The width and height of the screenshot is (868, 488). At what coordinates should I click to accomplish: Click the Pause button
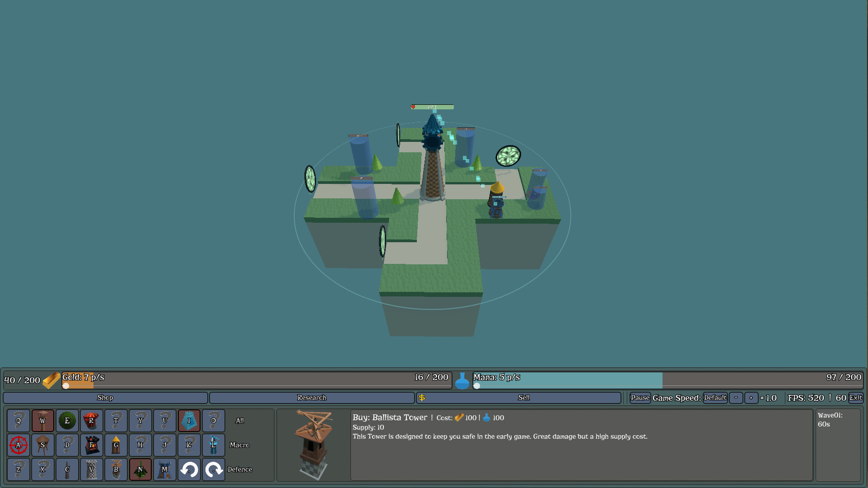639,398
